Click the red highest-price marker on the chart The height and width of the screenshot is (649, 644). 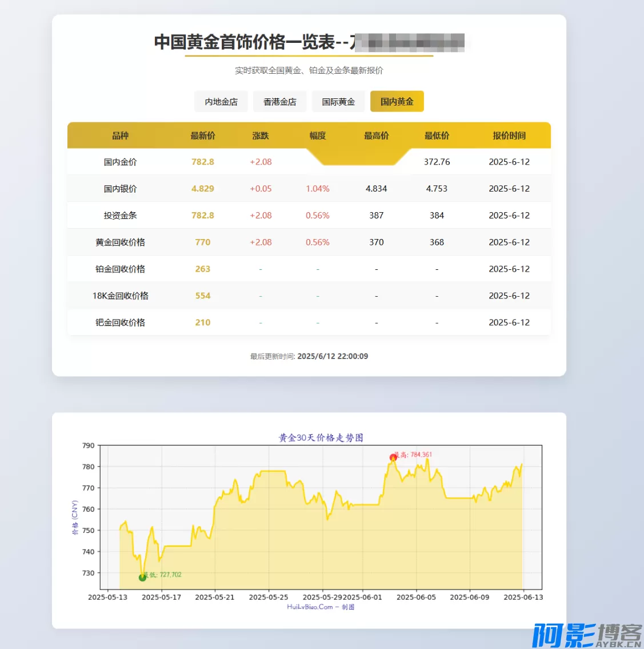click(x=393, y=457)
